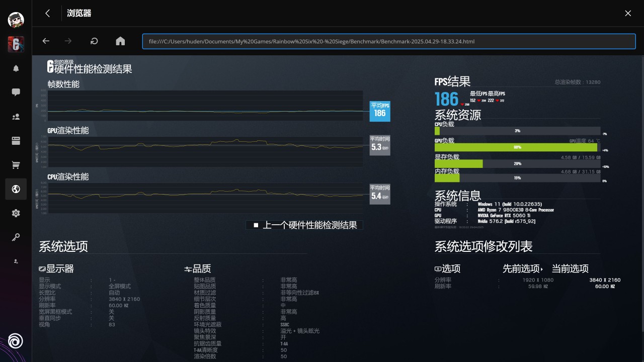Click the Ubisoft swirl logo
This screenshot has height=362, width=644.
click(x=16, y=341)
